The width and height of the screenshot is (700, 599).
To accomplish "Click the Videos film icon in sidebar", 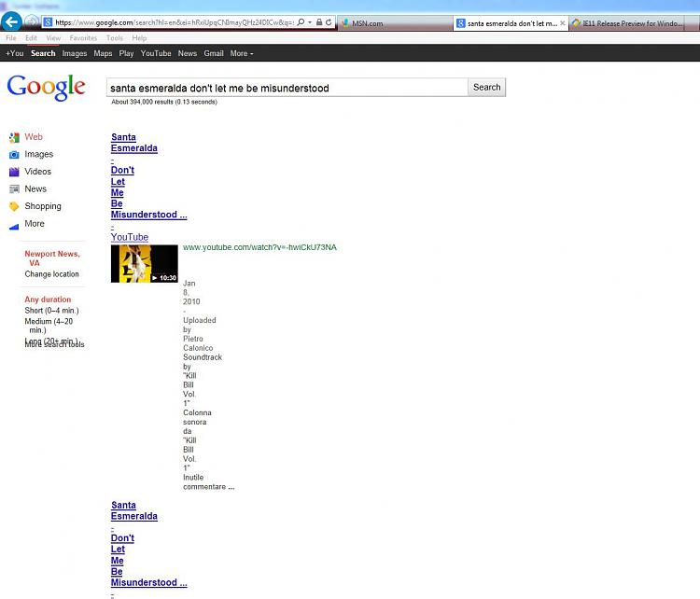I will [x=14, y=172].
